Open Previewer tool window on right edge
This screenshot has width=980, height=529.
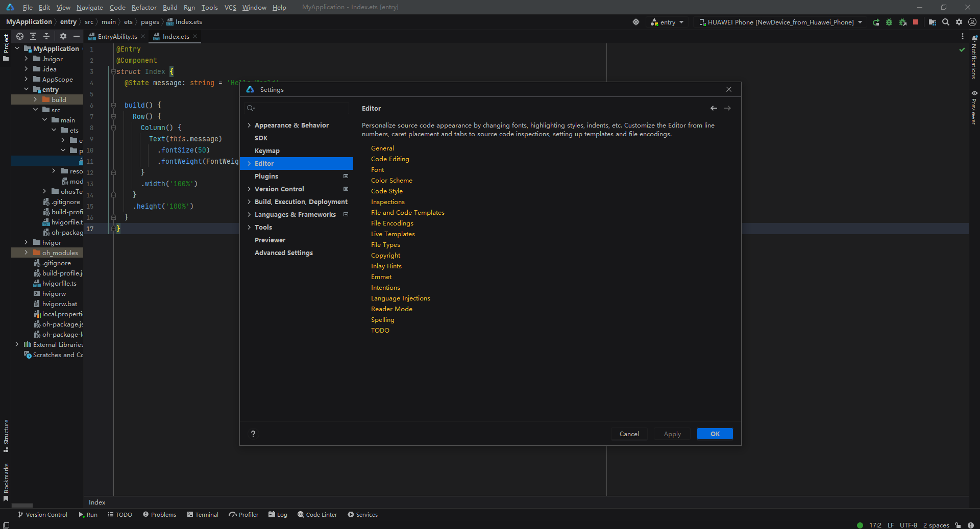[x=974, y=107]
